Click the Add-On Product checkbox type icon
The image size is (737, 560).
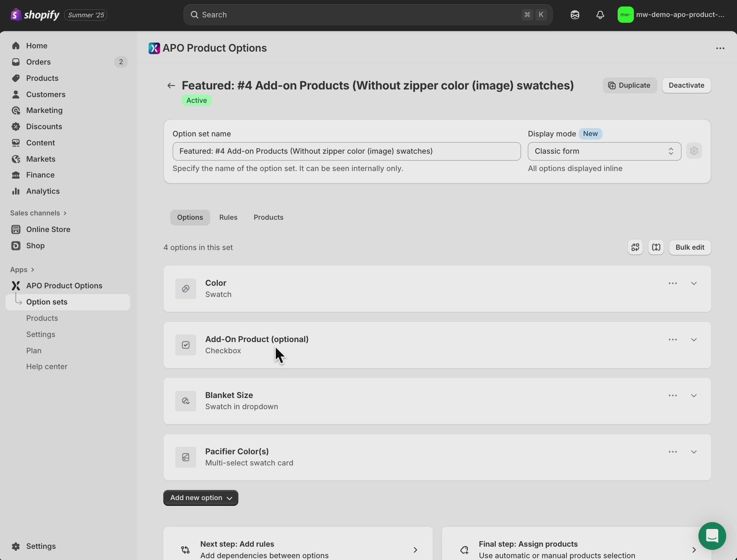point(186,345)
